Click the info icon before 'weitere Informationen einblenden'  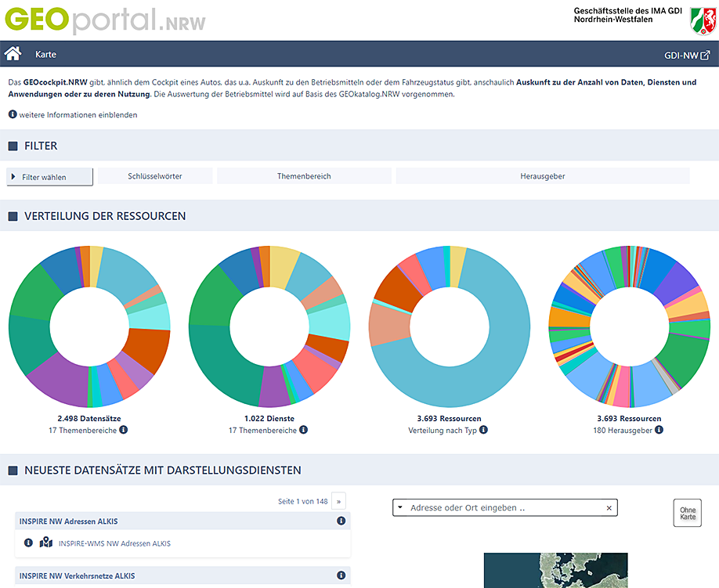click(x=13, y=114)
